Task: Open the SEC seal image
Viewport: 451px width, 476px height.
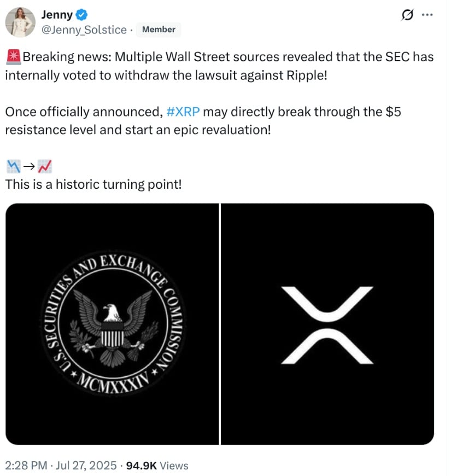Action: [x=112, y=324]
